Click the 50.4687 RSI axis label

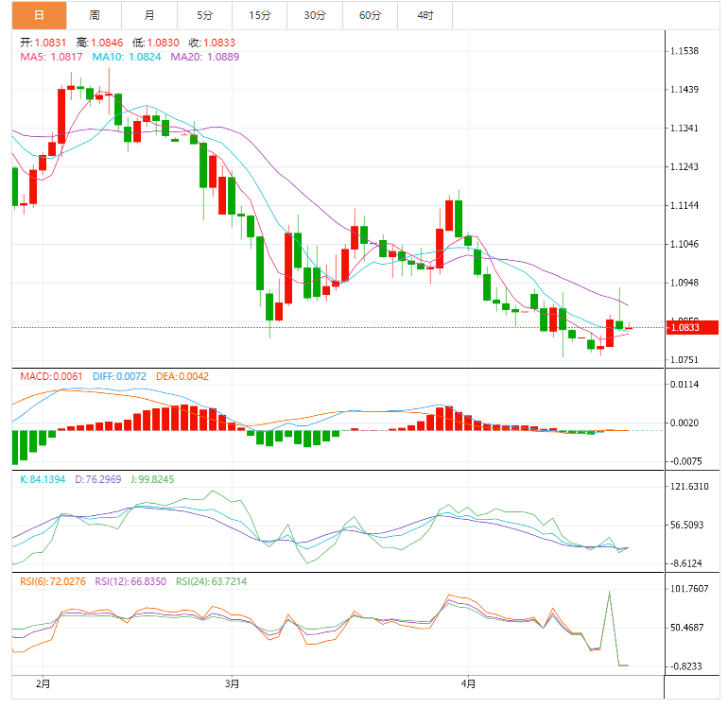(687, 628)
